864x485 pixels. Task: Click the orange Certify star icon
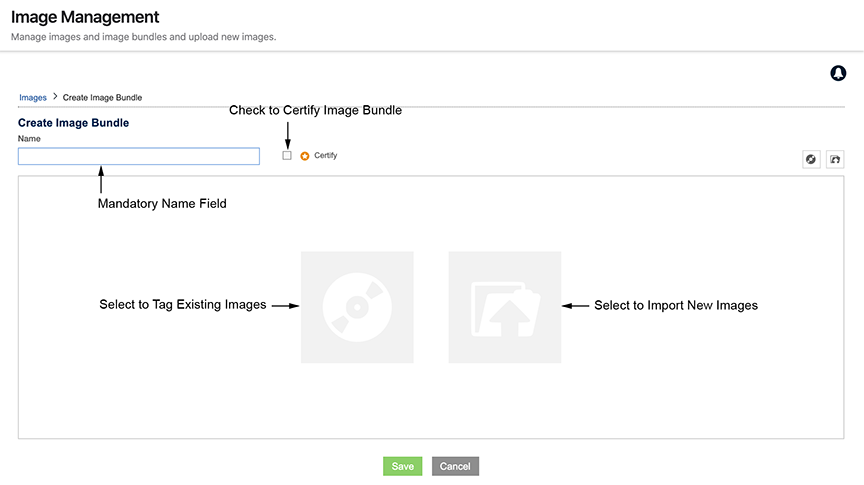[x=305, y=156]
